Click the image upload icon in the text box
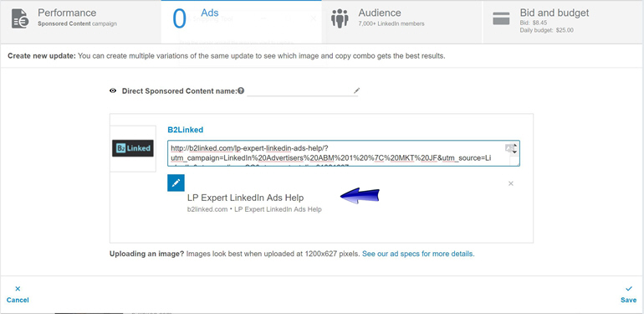The height and width of the screenshot is (314, 644). 509,147
